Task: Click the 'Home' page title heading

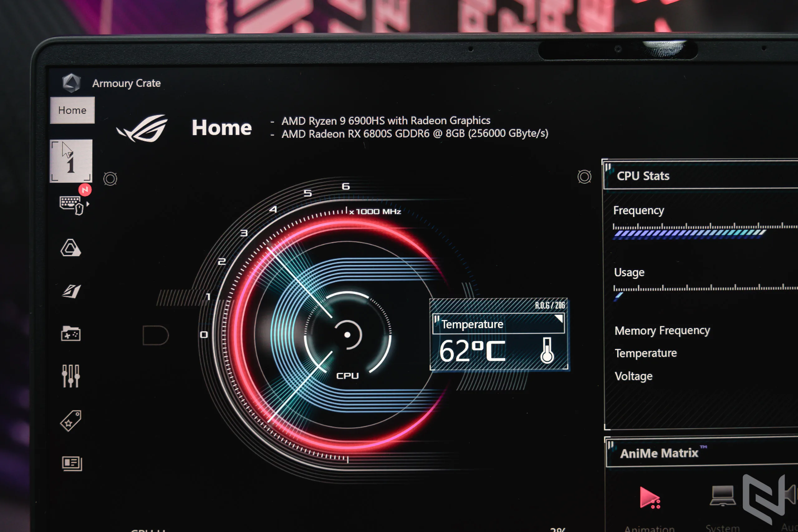Action: [222, 128]
